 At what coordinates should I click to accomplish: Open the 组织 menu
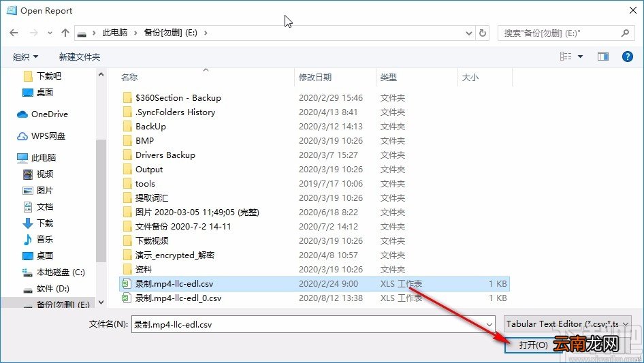click(25, 57)
